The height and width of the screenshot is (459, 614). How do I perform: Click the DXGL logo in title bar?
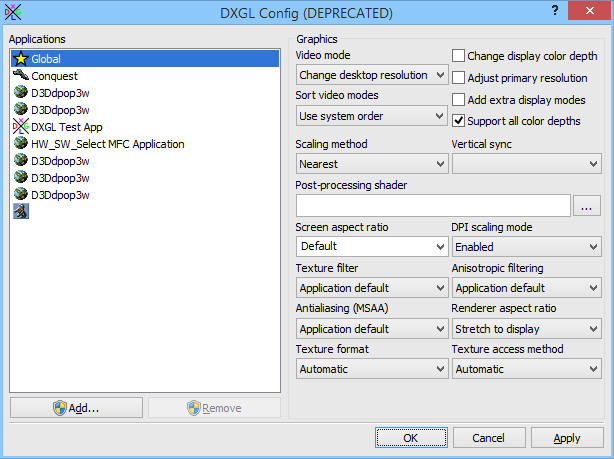(13, 12)
